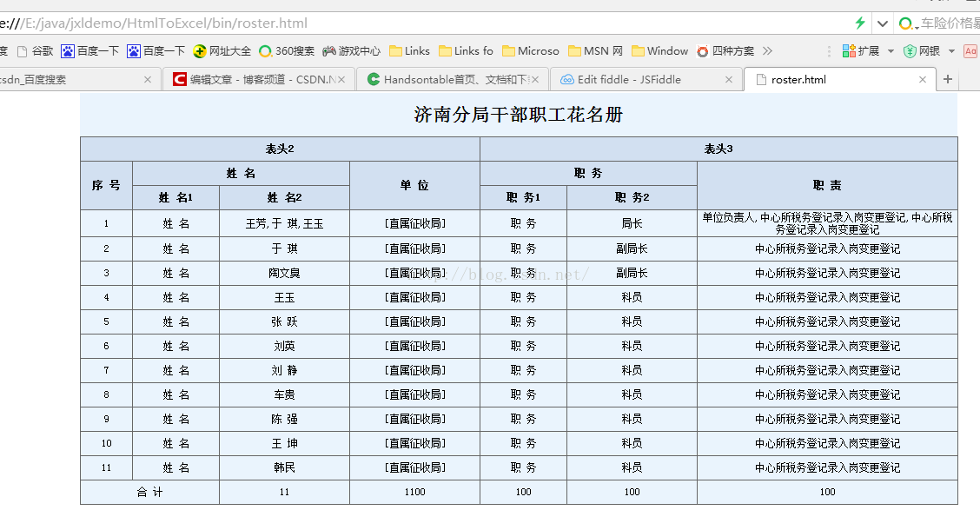Open the MSN 网 bookmark folder
Image resolution: width=980 pixels, height=530 pixels.
596,51
